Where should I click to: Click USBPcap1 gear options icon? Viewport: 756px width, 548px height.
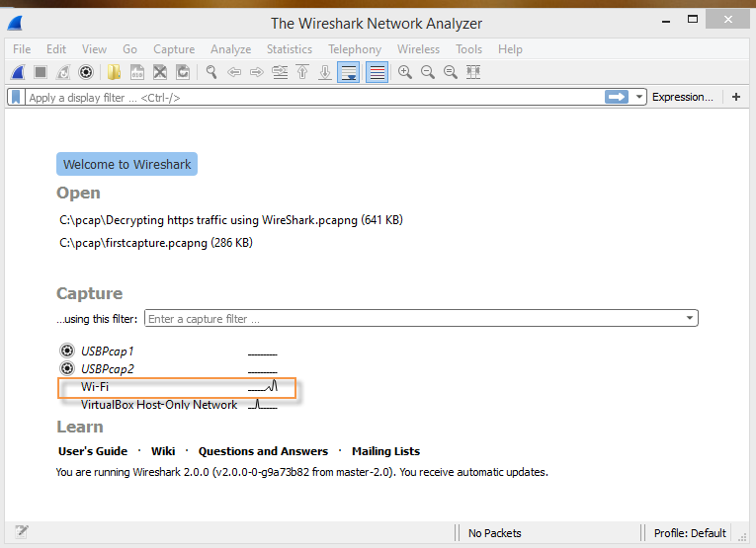pos(67,351)
